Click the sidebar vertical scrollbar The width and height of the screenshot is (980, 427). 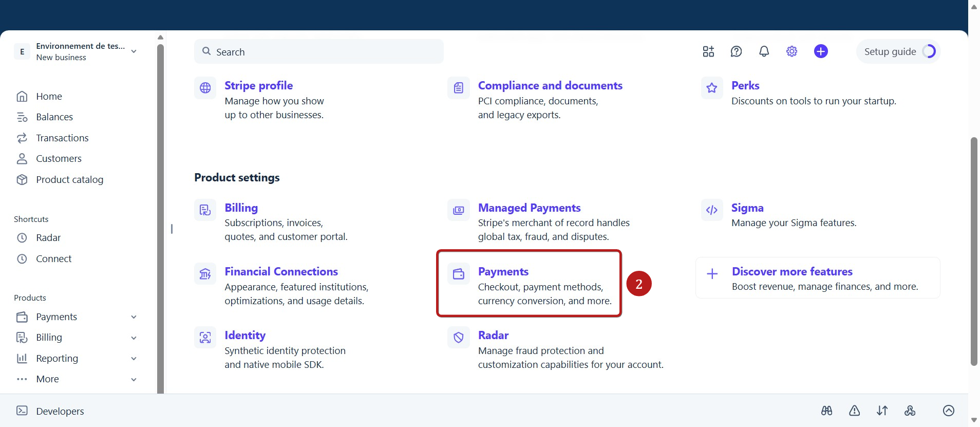[160, 218]
